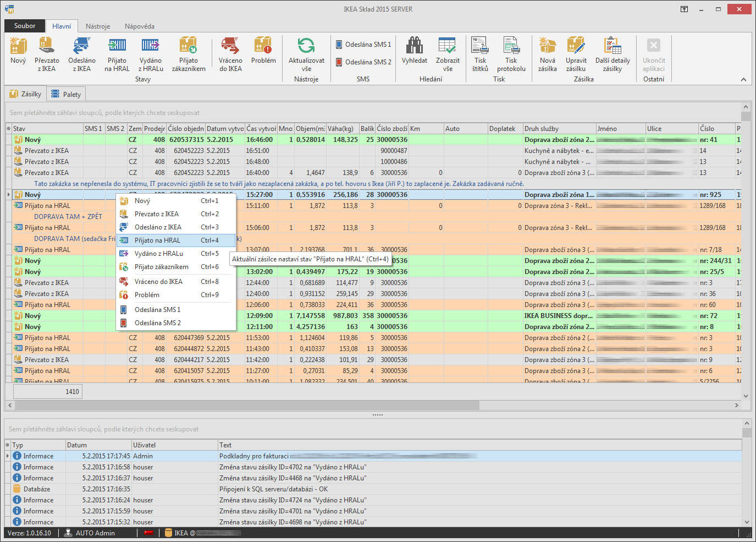The width and height of the screenshot is (756, 542).
Task: Sort by the Druh služby column header
Action: click(559, 129)
